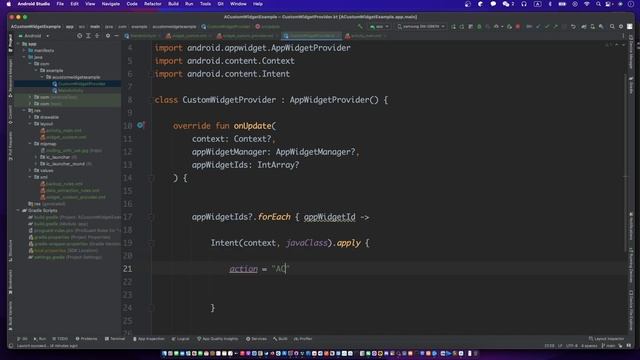Expand the manifests folder

pos(24,51)
